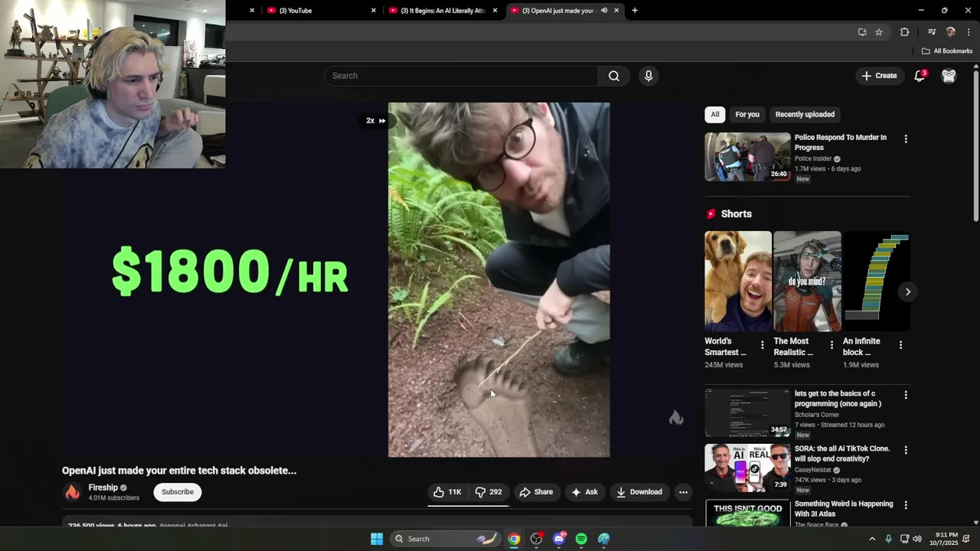The height and width of the screenshot is (551, 980).
Task: Open The Most Realistic Short thumbnail
Action: (x=807, y=282)
